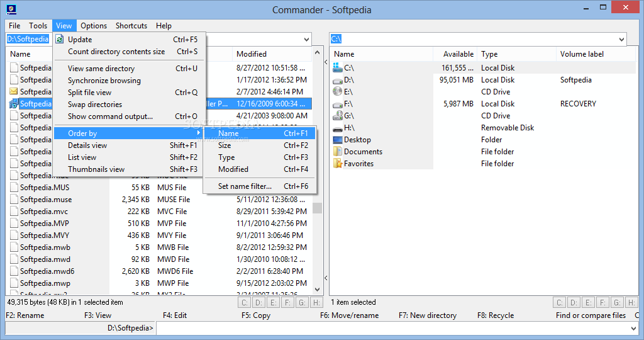Click F4: Edit button

[175, 315]
